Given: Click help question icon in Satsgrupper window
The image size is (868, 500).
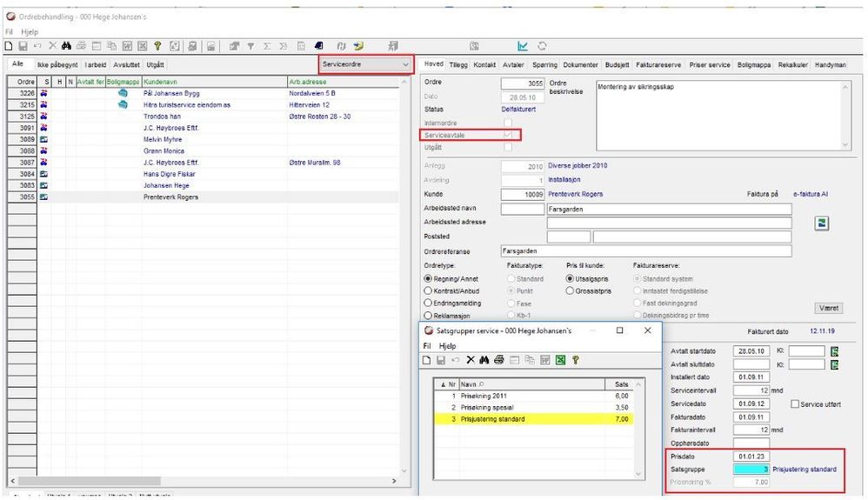Looking at the screenshot, I should click(x=576, y=360).
